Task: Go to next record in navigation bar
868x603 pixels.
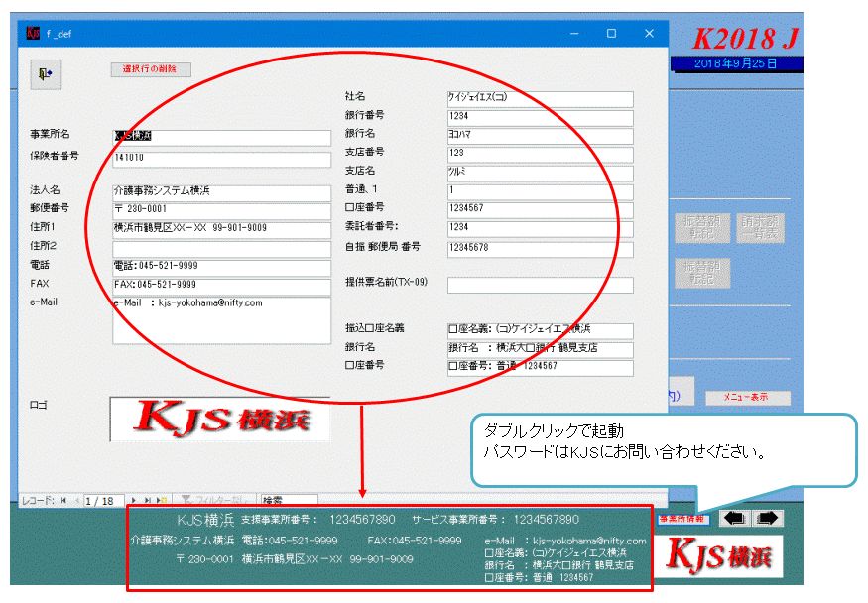Action: [136, 501]
